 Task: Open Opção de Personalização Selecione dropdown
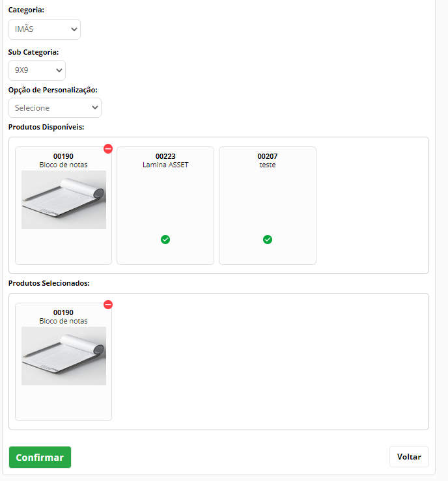pos(55,107)
